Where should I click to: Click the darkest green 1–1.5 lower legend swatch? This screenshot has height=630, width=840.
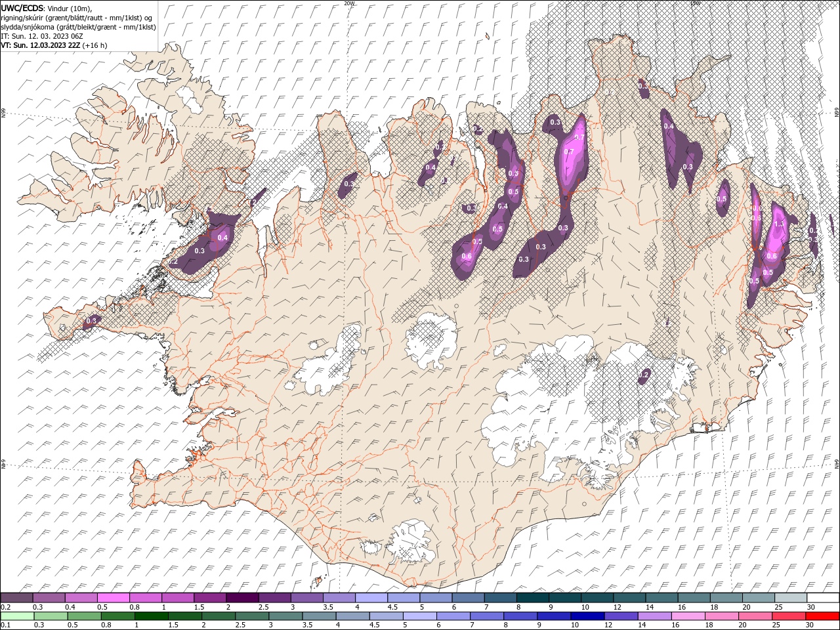151,616
